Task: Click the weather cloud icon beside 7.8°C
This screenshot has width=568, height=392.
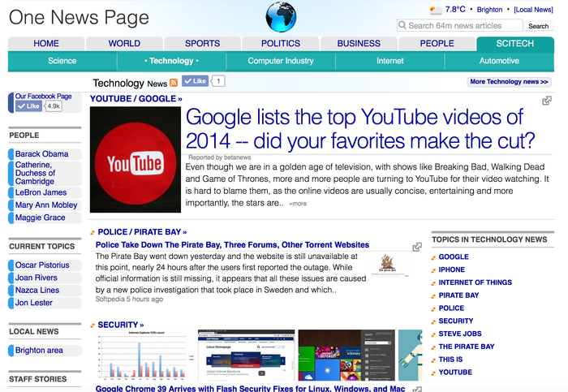Action: click(x=436, y=10)
